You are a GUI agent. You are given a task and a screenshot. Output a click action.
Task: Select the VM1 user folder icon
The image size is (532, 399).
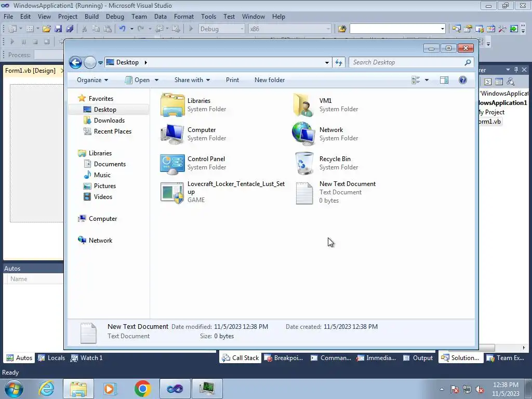(x=303, y=105)
